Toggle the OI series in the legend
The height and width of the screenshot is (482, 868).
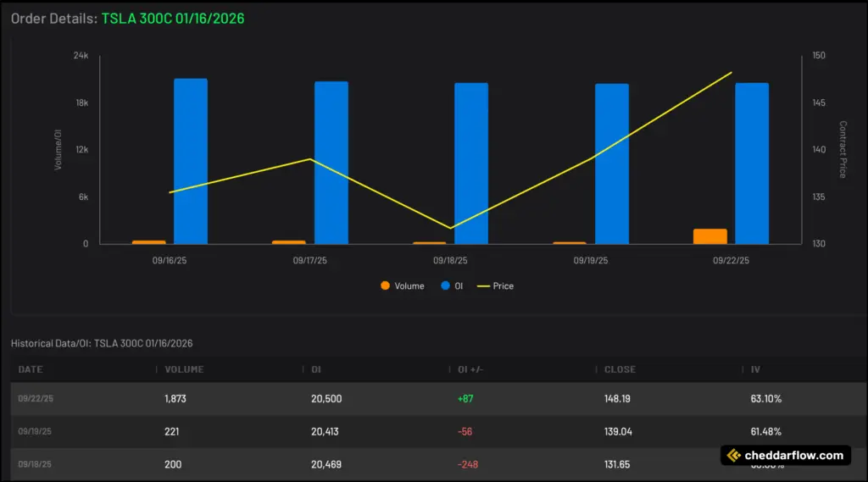point(452,286)
